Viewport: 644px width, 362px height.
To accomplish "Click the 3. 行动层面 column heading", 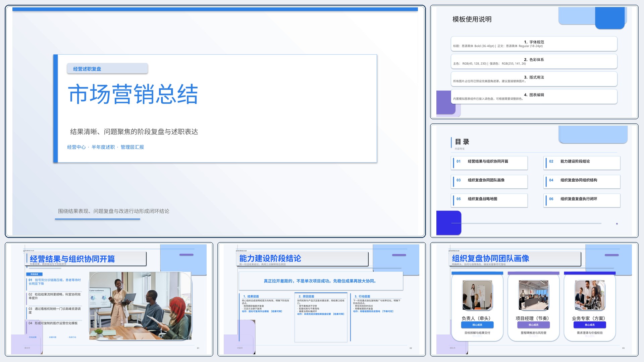I will [362, 296].
